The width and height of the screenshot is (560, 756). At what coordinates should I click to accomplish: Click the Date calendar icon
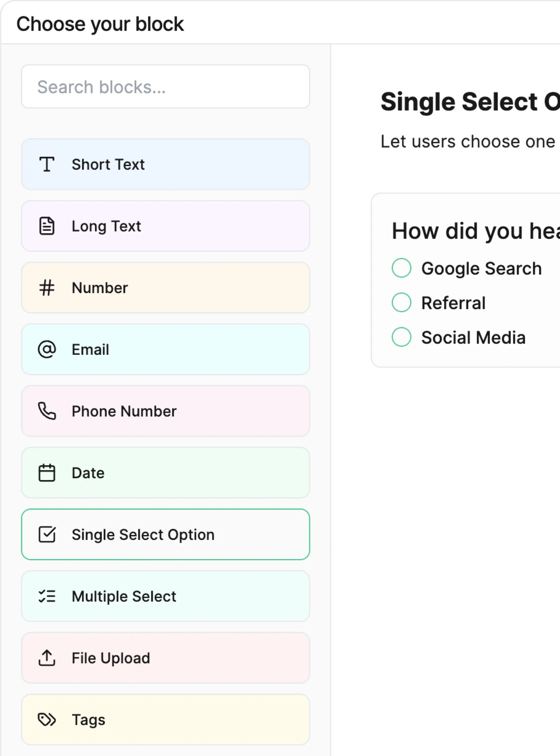tap(47, 473)
